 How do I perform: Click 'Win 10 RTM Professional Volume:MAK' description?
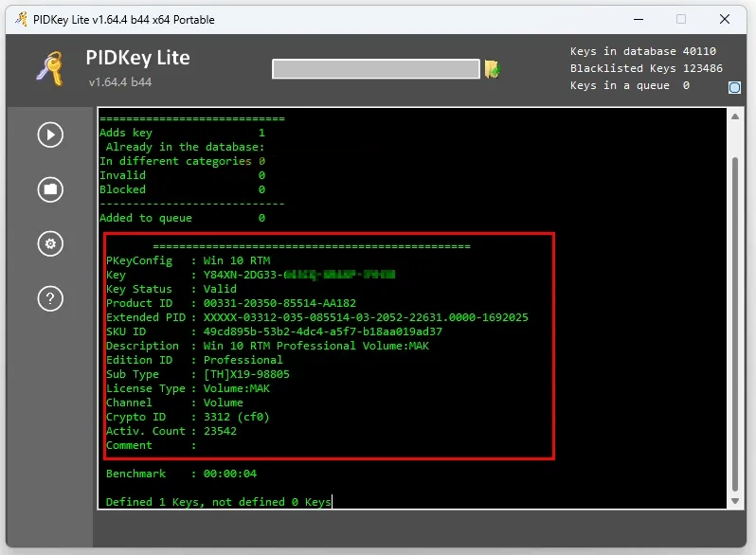point(315,347)
